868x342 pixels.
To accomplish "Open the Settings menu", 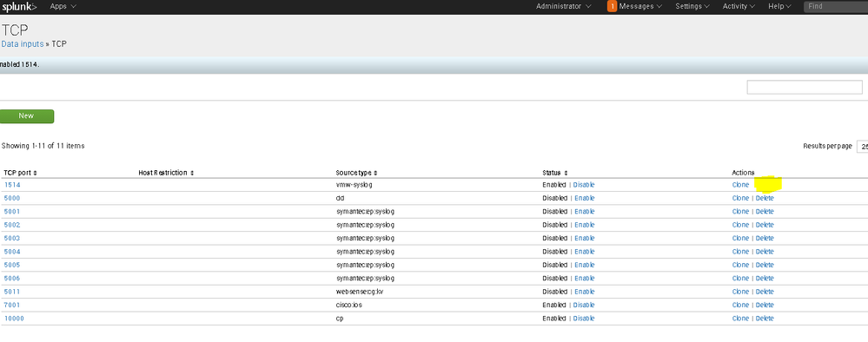I will [x=692, y=6].
